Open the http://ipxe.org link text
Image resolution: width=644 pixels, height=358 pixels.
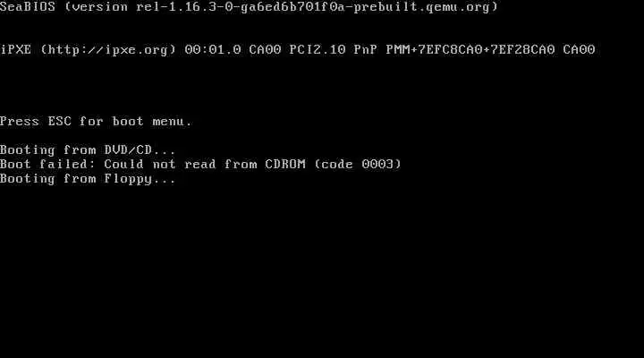coord(108,50)
